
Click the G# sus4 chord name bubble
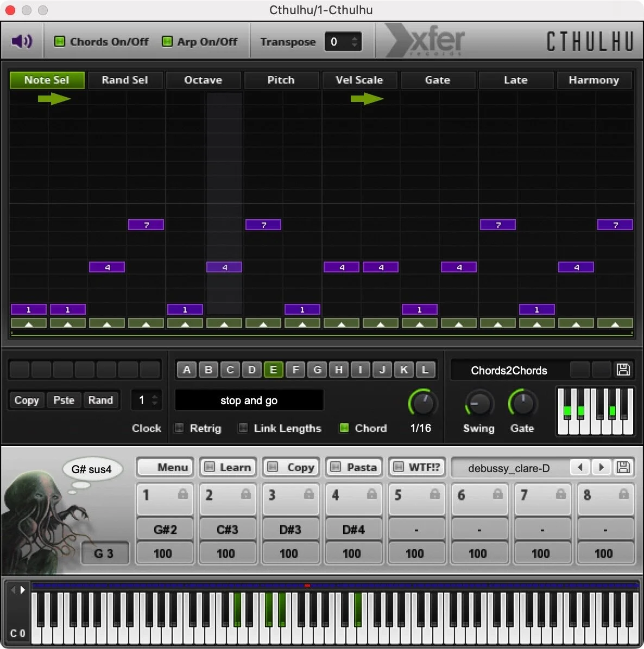point(92,469)
